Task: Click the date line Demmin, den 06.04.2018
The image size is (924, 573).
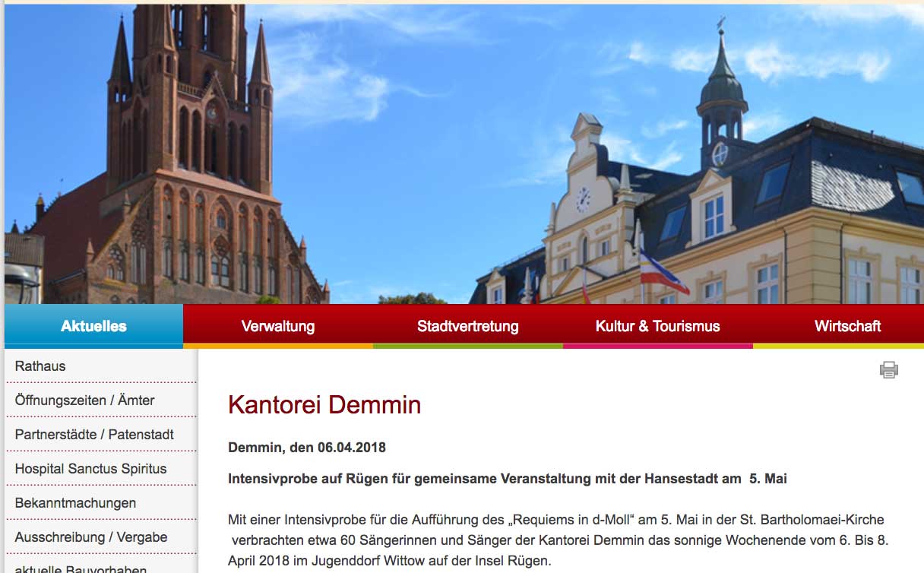Action: (x=307, y=448)
